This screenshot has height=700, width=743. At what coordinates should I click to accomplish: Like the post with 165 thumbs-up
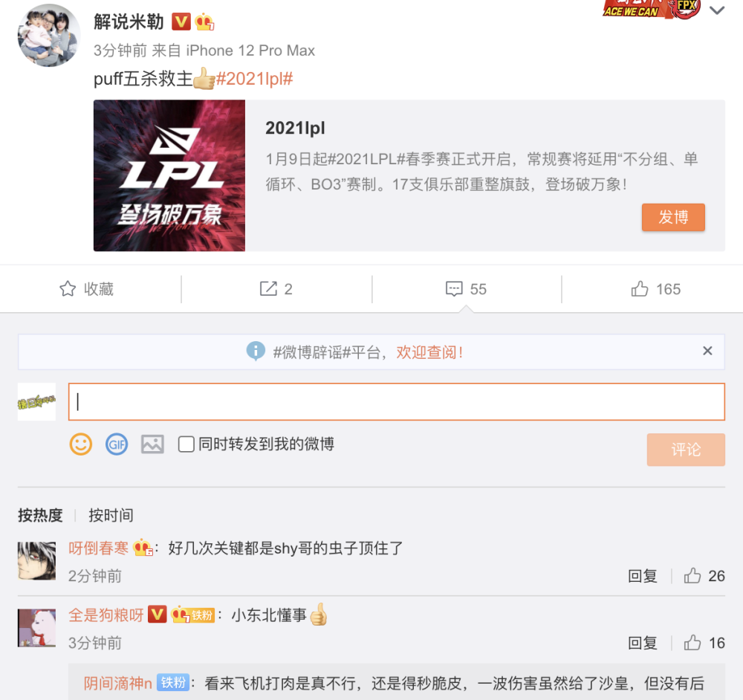pyautogui.click(x=656, y=289)
